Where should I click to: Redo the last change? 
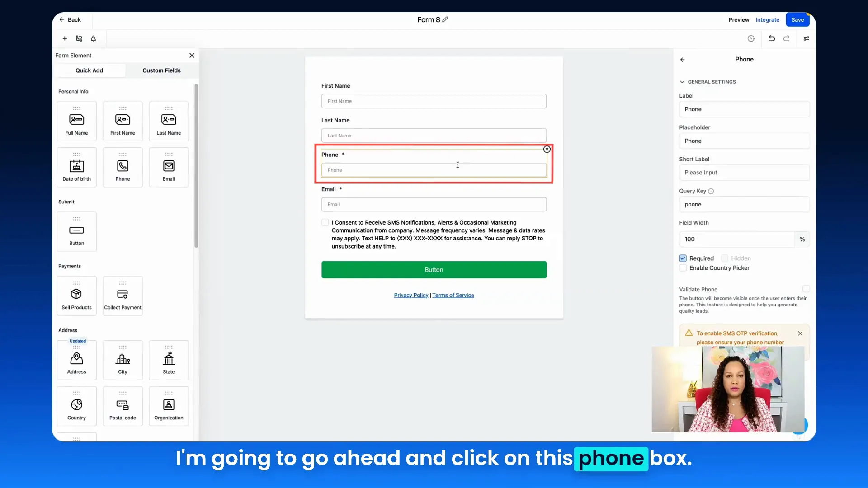[787, 38]
